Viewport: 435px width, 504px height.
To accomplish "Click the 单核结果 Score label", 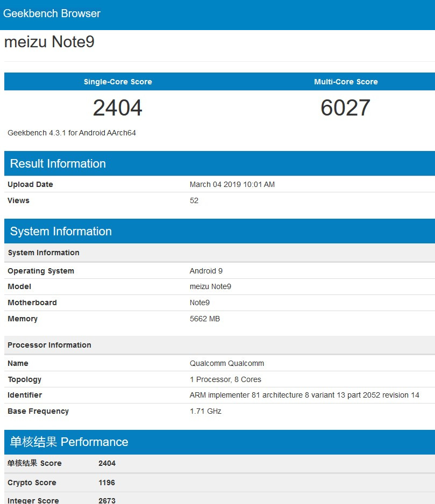I will 34,463.
